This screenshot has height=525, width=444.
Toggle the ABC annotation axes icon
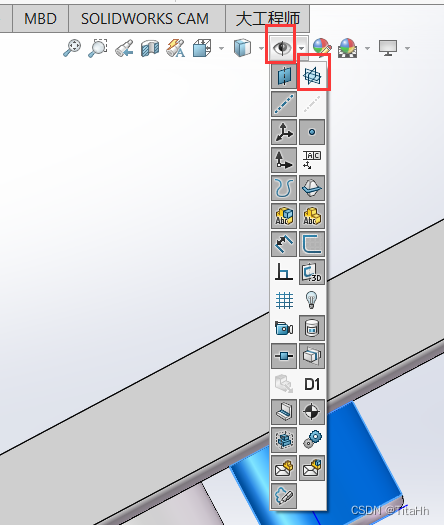(x=312, y=160)
